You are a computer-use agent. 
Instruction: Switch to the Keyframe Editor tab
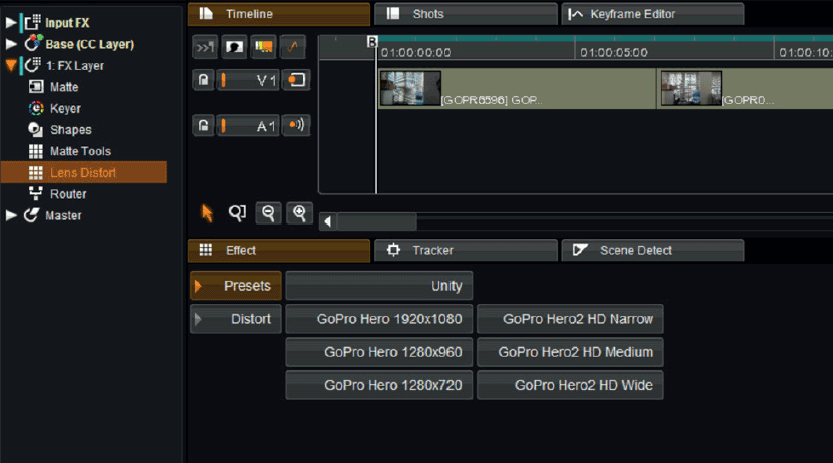click(x=652, y=14)
